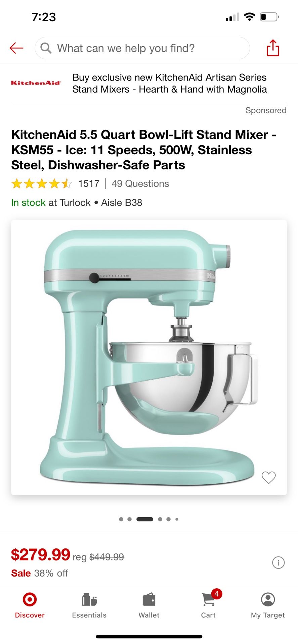Switch to the Essentials tab
Screen dimensions: 298x644
[x=89, y=605]
